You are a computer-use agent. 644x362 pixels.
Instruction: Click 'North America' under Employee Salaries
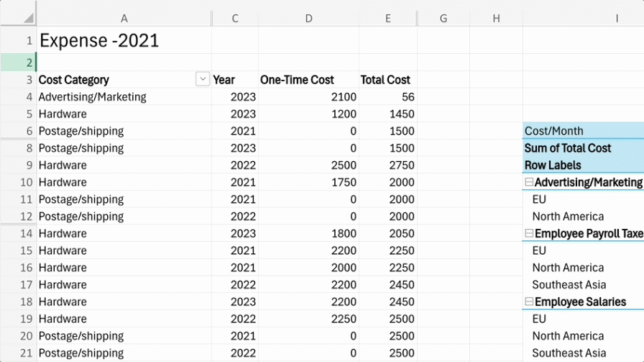568,335
